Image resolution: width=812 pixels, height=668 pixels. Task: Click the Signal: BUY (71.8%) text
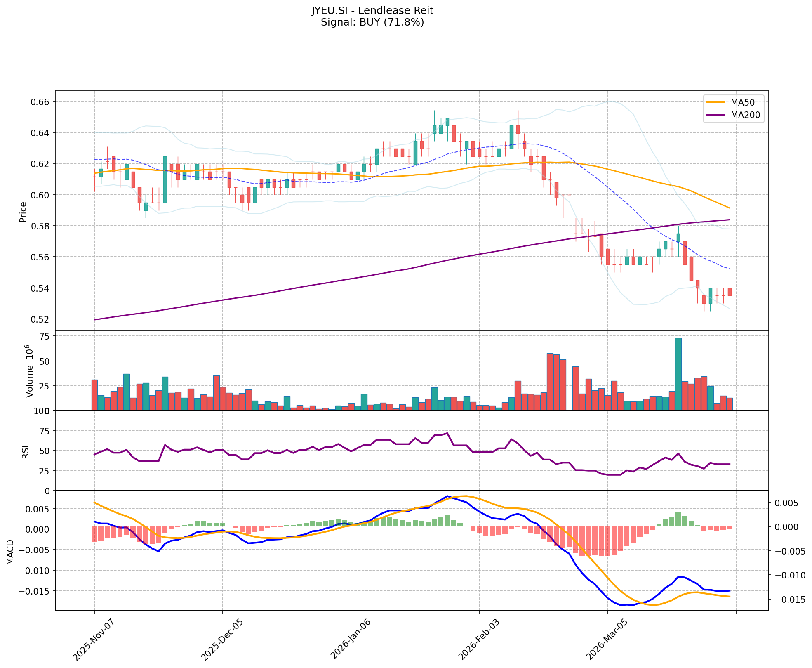point(372,22)
